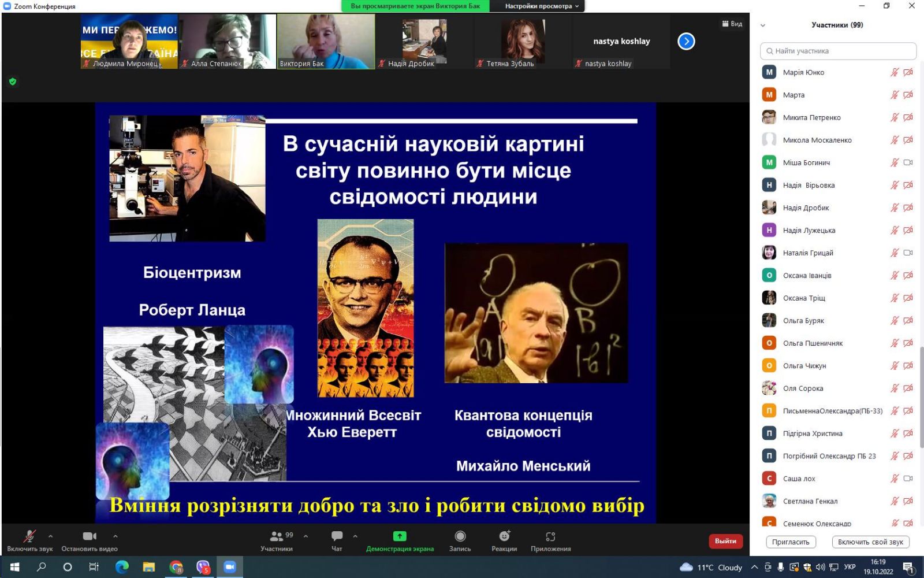
Task: Click the Найти участника search field
Action: (839, 51)
